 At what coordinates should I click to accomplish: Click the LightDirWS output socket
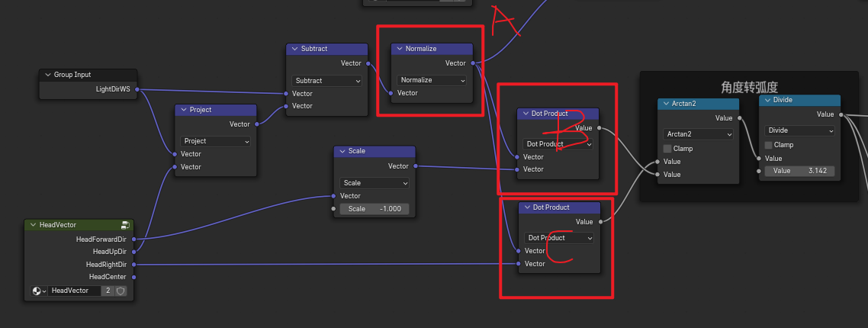point(137,89)
